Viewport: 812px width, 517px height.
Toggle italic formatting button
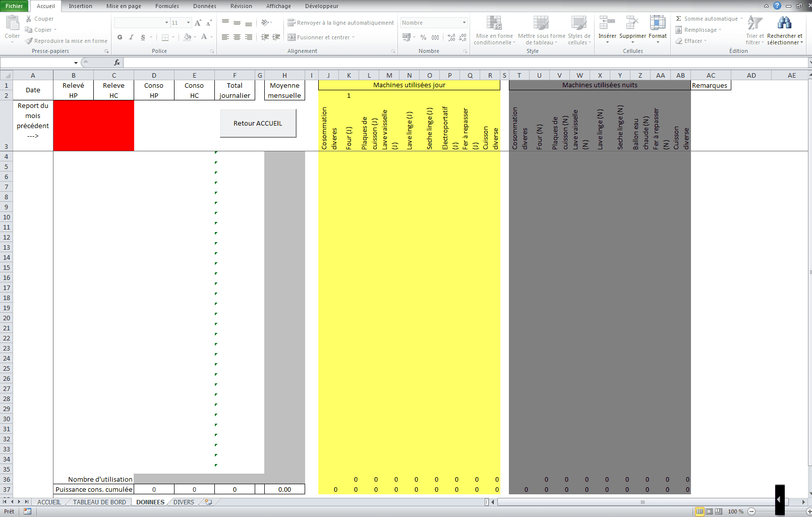(x=131, y=37)
